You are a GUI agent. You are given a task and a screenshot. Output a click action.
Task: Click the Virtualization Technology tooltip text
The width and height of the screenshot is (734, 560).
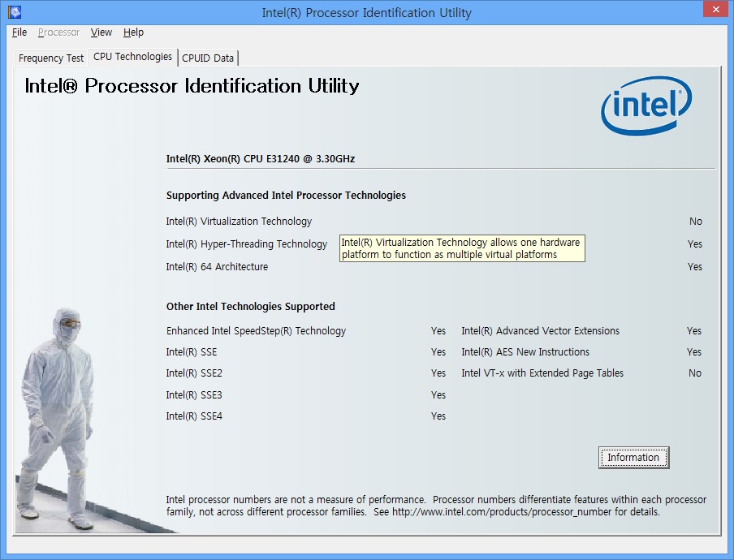461,248
